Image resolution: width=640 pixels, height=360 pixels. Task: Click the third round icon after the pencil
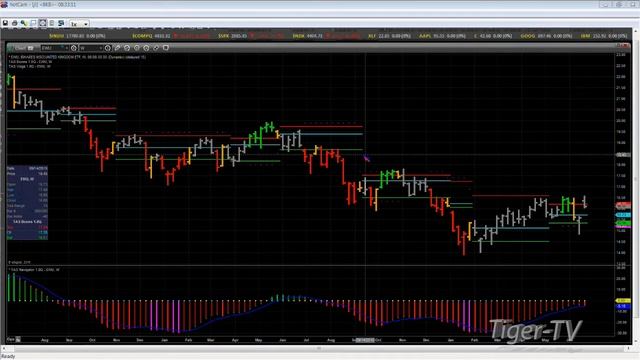pos(146,48)
